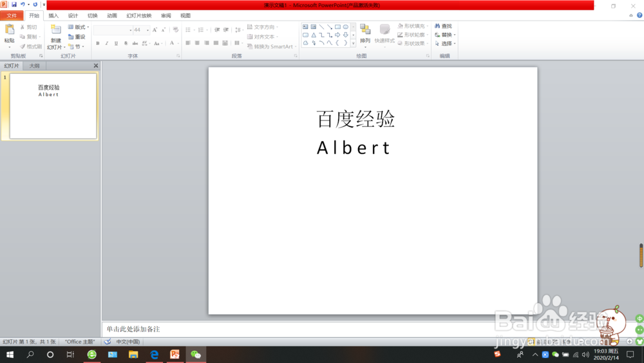The width and height of the screenshot is (644, 363).
Task: Click the Albert text on slide
Action: click(354, 148)
